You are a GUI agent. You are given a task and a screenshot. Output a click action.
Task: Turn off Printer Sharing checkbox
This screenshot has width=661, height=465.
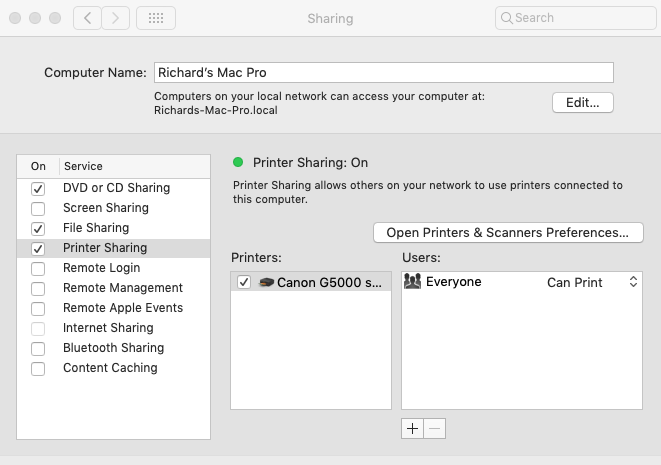tap(38, 248)
